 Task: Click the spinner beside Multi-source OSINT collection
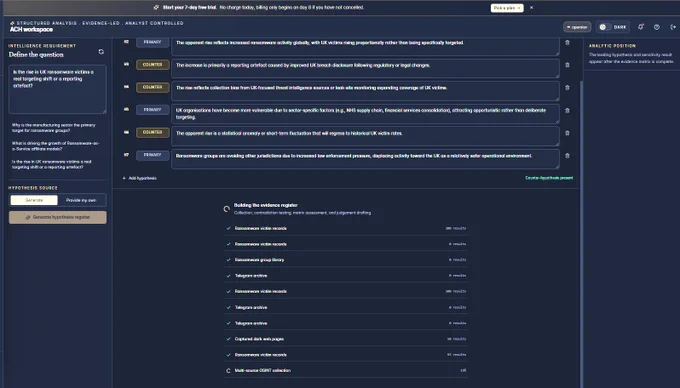(x=229, y=371)
